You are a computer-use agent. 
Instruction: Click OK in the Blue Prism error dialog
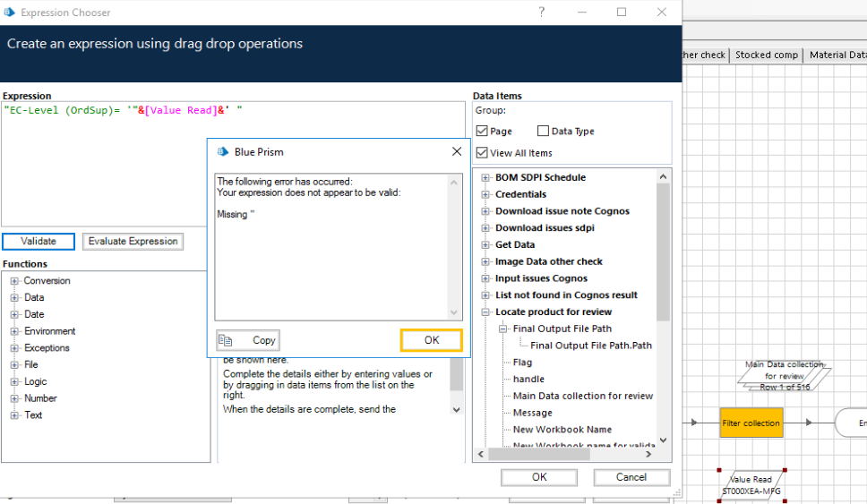431,340
